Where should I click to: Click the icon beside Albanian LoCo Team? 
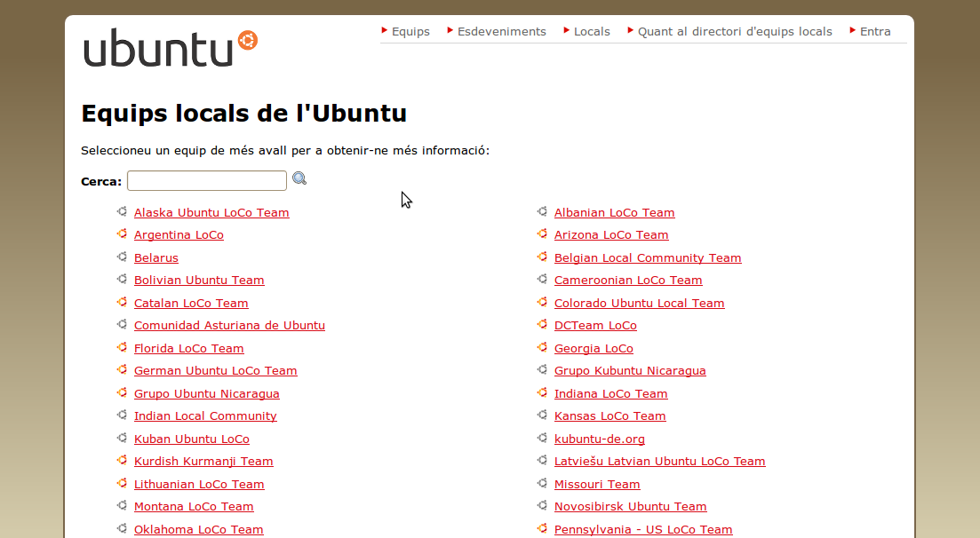(542, 212)
